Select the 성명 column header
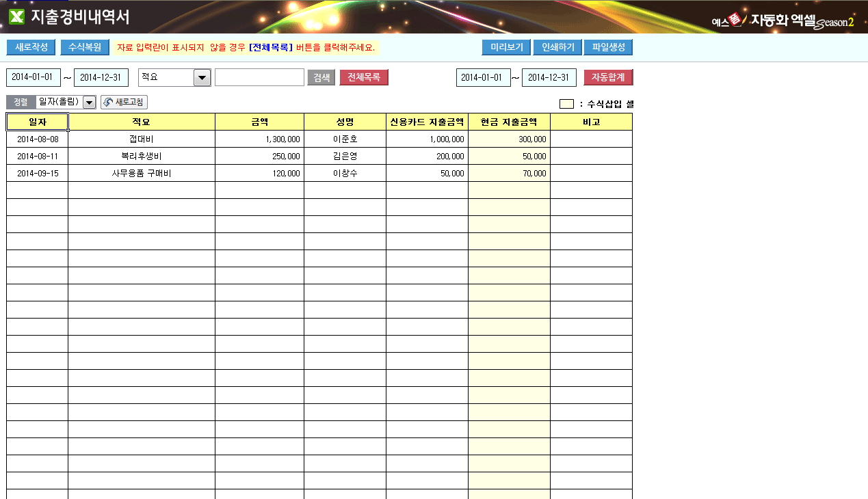 (345, 122)
